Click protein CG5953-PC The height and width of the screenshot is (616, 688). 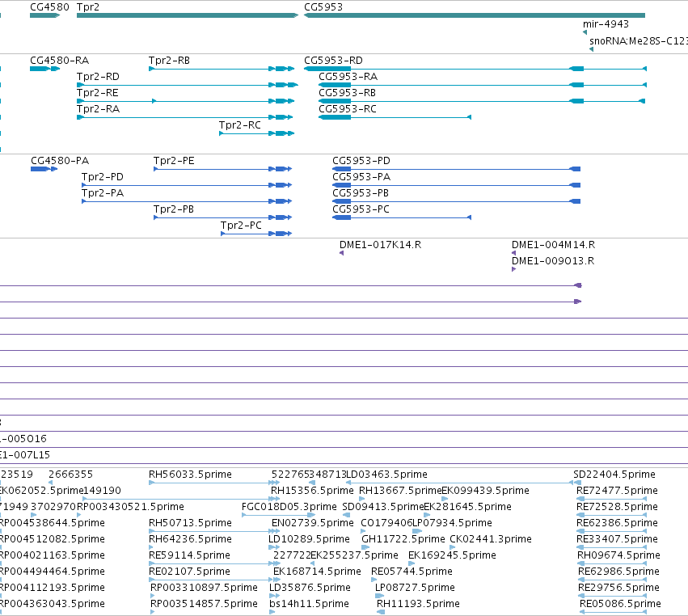pos(402,217)
